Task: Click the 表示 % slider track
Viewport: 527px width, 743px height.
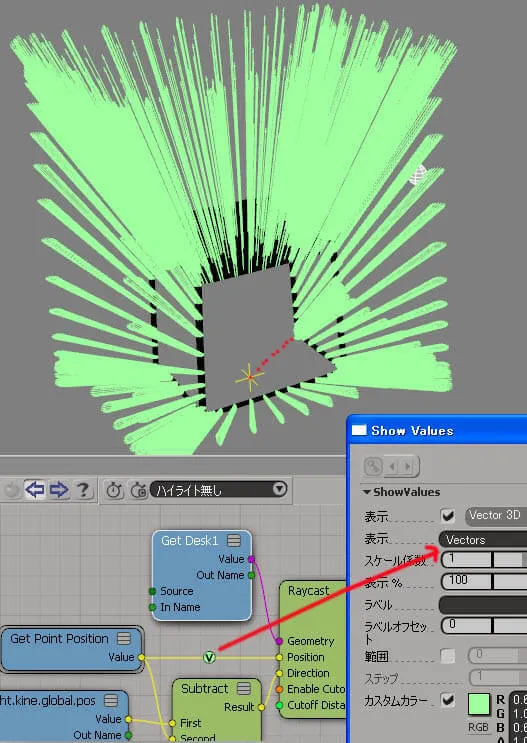Action: (510, 581)
